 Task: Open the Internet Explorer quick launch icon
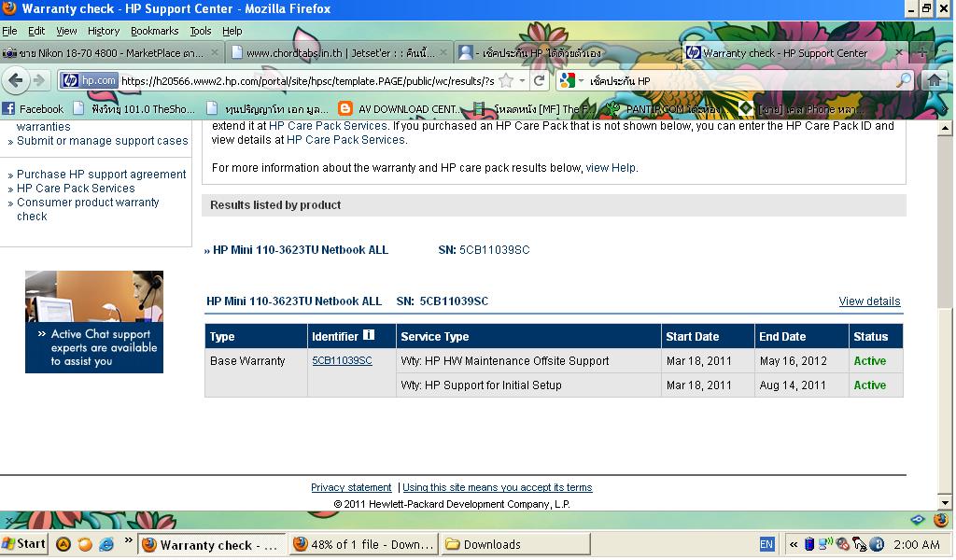tap(106, 544)
